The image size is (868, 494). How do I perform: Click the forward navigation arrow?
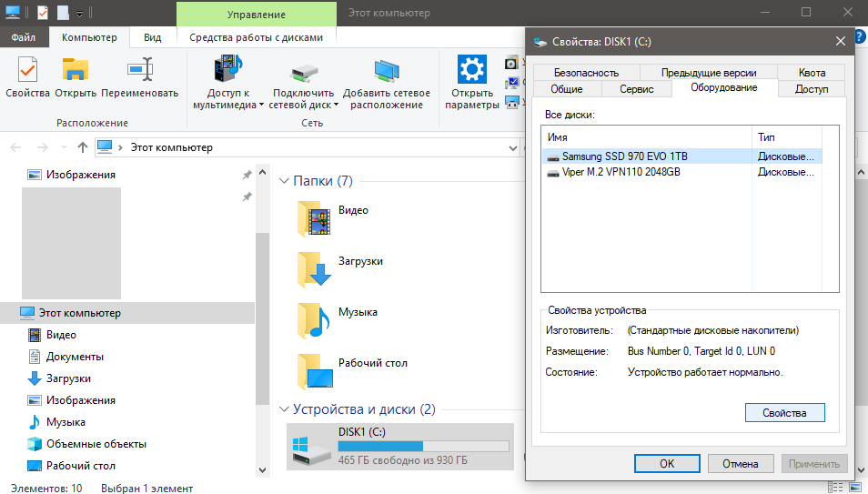pyautogui.click(x=42, y=147)
